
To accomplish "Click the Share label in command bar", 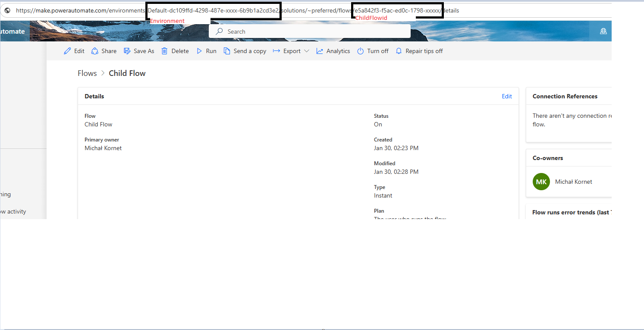I will (109, 51).
